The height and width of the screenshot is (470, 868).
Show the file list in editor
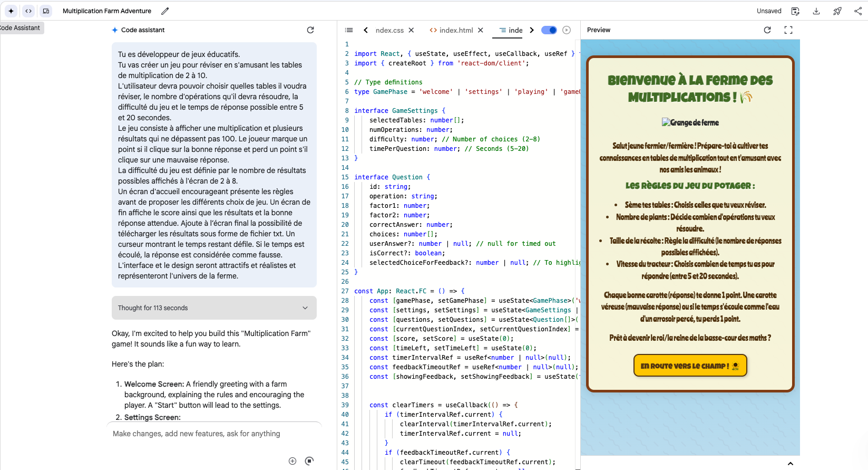(x=349, y=30)
